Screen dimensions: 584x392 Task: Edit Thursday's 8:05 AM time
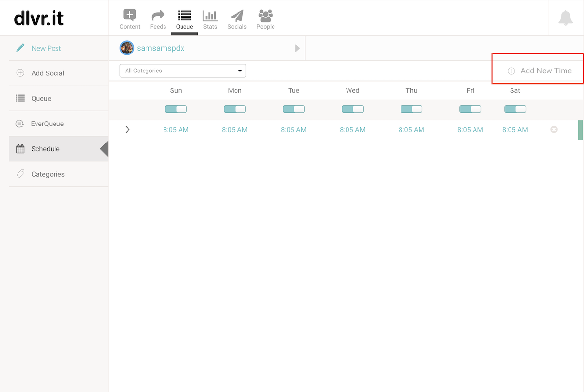pyautogui.click(x=411, y=130)
